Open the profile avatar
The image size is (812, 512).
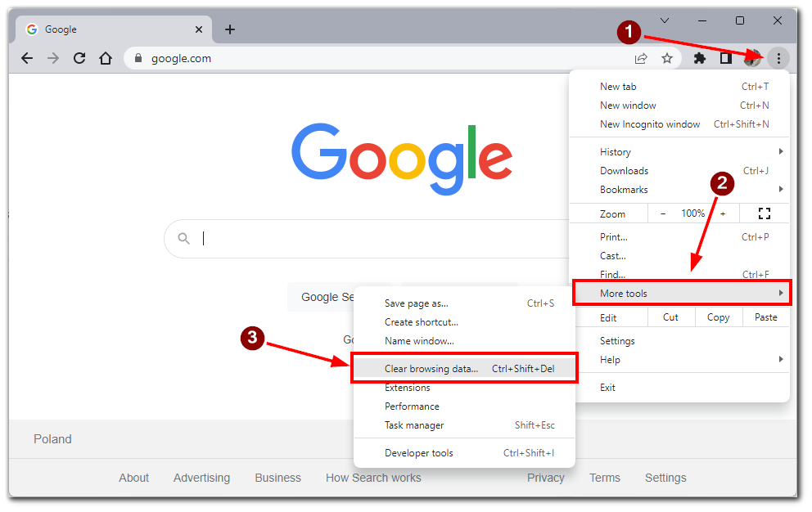click(752, 59)
